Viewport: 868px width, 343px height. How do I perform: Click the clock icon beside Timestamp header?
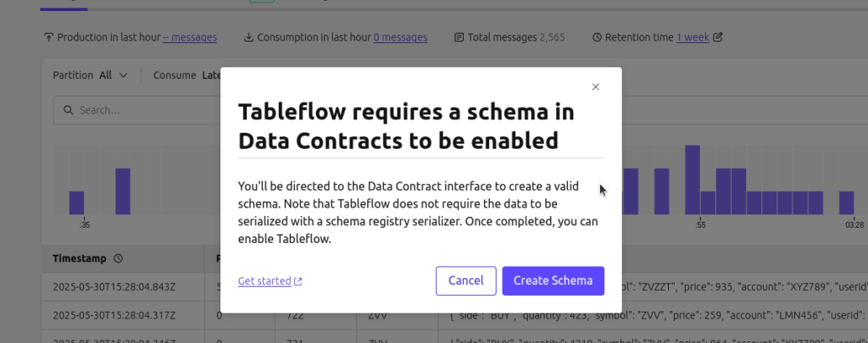click(118, 258)
